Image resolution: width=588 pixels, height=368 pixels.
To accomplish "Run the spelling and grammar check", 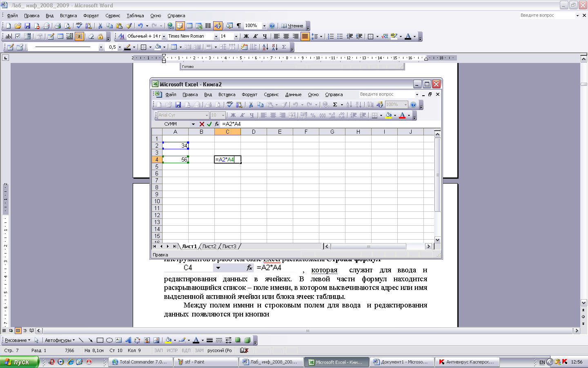I will coord(79,26).
